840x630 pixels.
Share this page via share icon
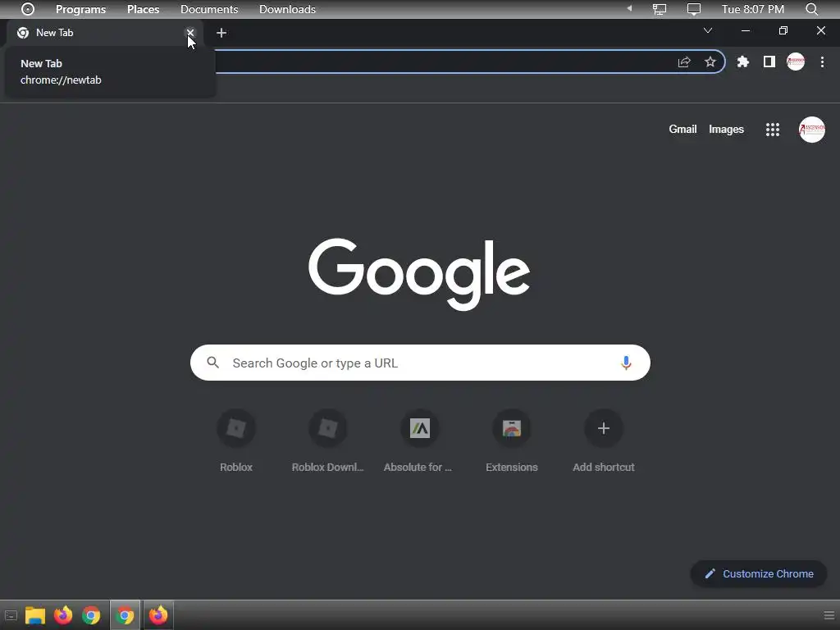click(x=684, y=62)
